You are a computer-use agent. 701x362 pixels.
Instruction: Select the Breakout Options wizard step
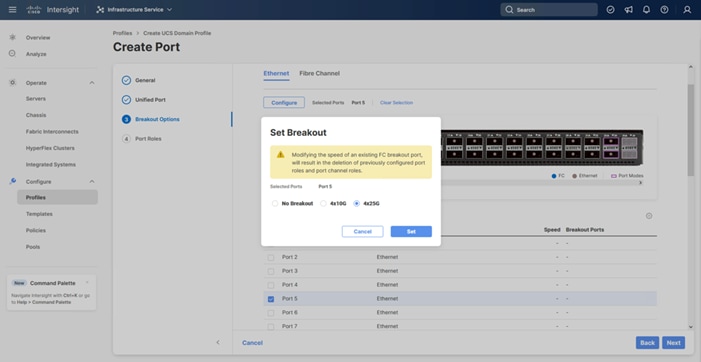click(151, 119)
